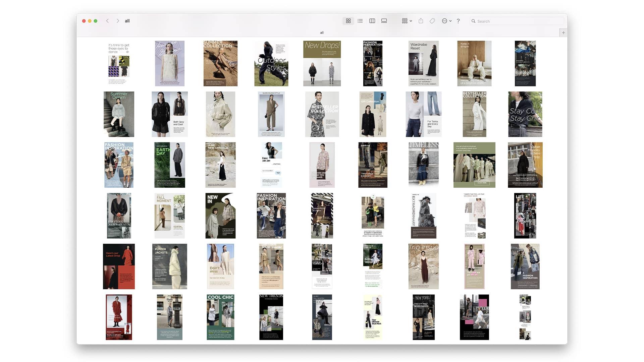Switch to icon grid view
The width and height of the screenshot is (644, 362).
[x=348, y=21]
